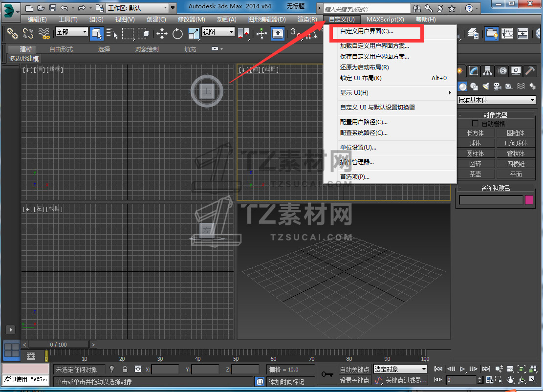Select the Scale tool

click(x=193, y=34)
